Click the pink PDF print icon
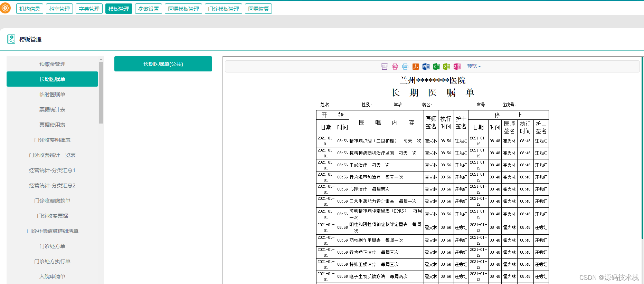The height and width of the screenshot is (284, 644). click(395, 66)
